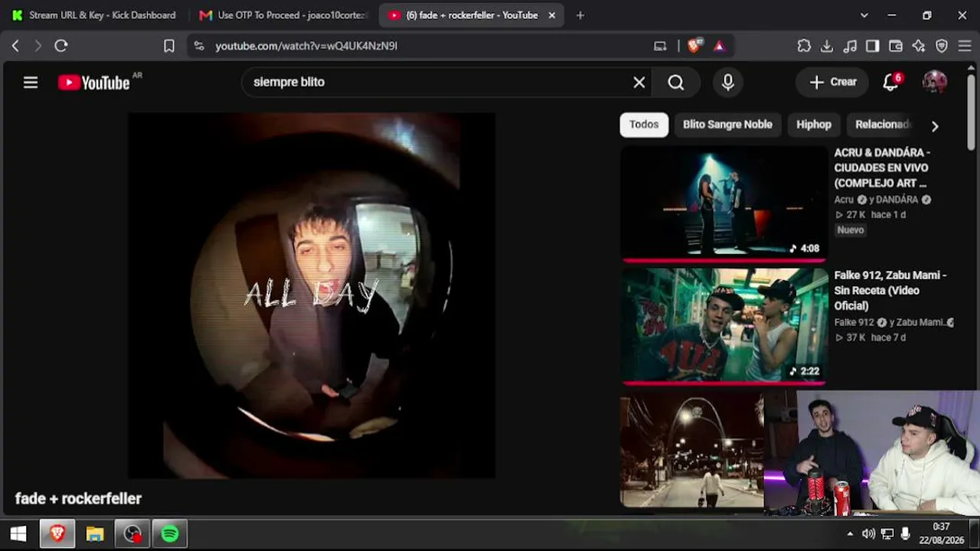The width and height of the screenshot is (980, 551).
Task: Play the ACRU & DANDÁRA video thumbnail
Action: coord(724,203)
